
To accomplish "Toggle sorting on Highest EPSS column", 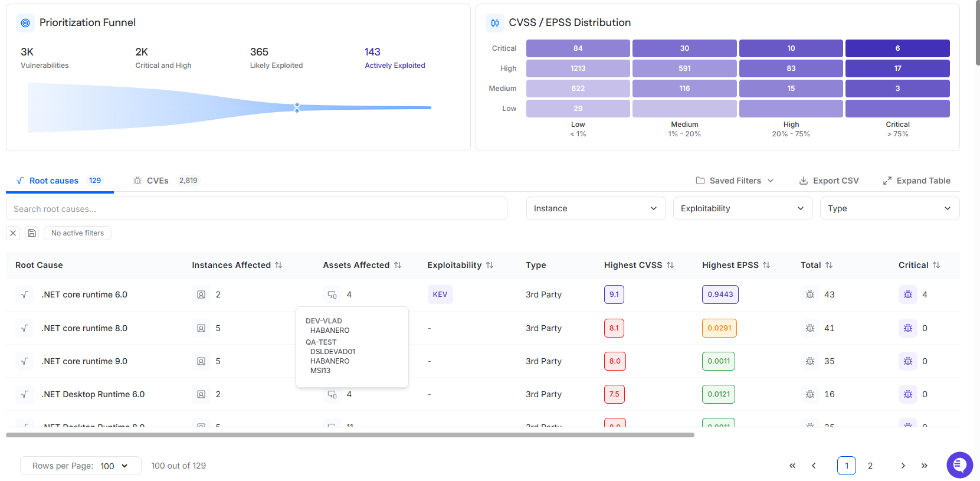I will click(766, 266).
